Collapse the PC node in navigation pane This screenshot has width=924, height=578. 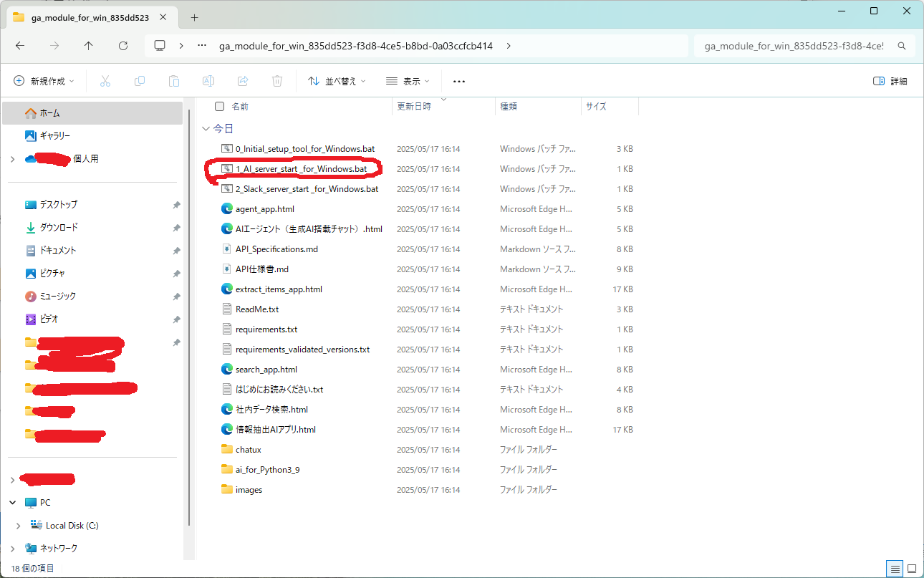tap(13, 503)
